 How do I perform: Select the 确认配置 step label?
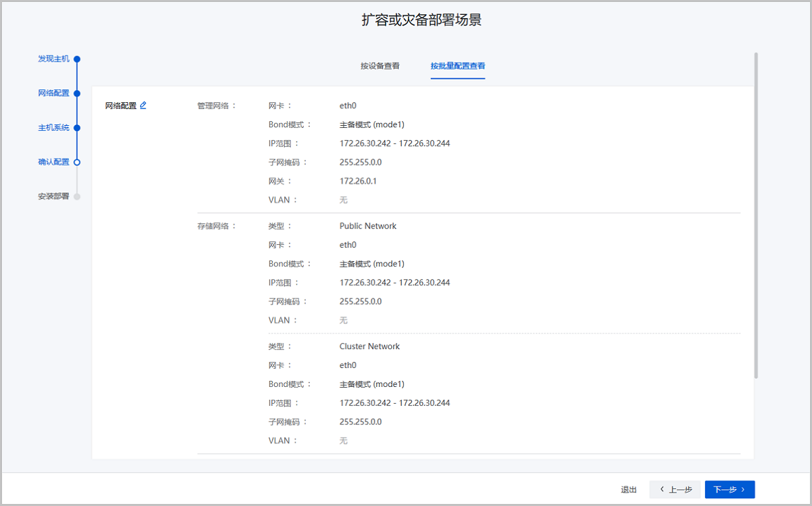tap(53, 162)
